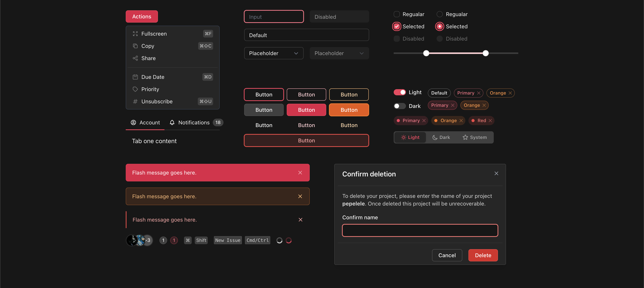Click chevron of the disabled Placeholder select
The image size is (644, 288).
361,53
